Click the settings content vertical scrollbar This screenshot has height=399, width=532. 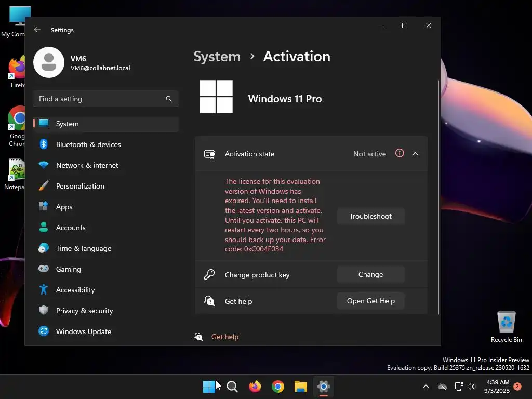coord(438,197)
